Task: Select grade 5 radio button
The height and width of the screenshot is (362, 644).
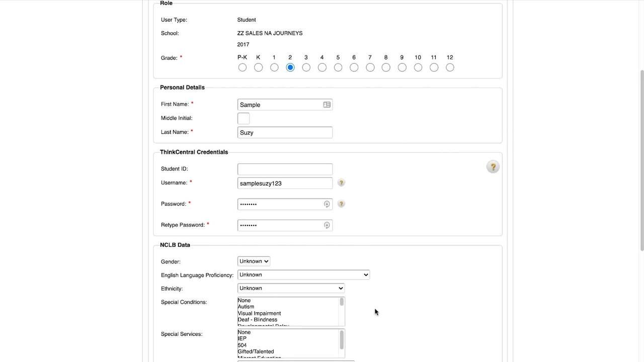Action: click(x=338, y=67)
